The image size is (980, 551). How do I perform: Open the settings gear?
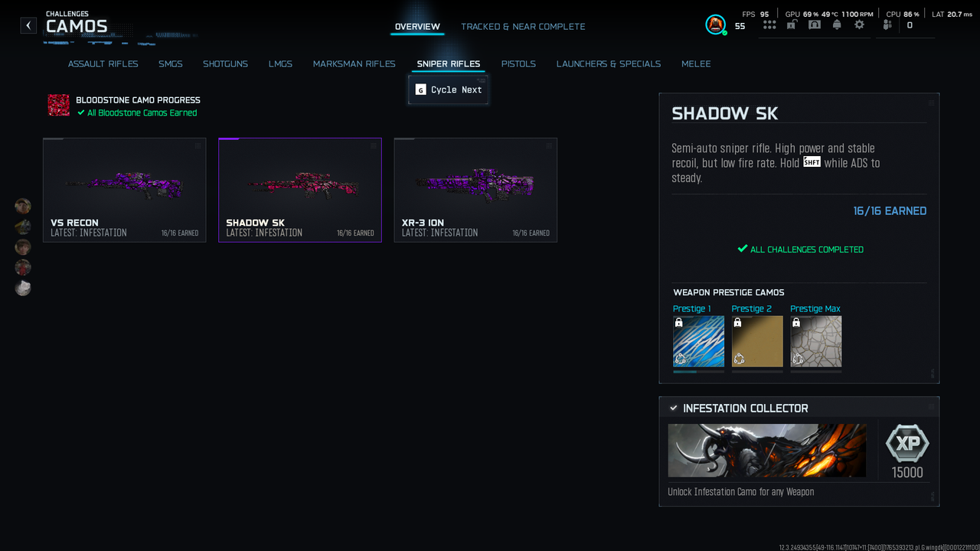click(859, 24)
